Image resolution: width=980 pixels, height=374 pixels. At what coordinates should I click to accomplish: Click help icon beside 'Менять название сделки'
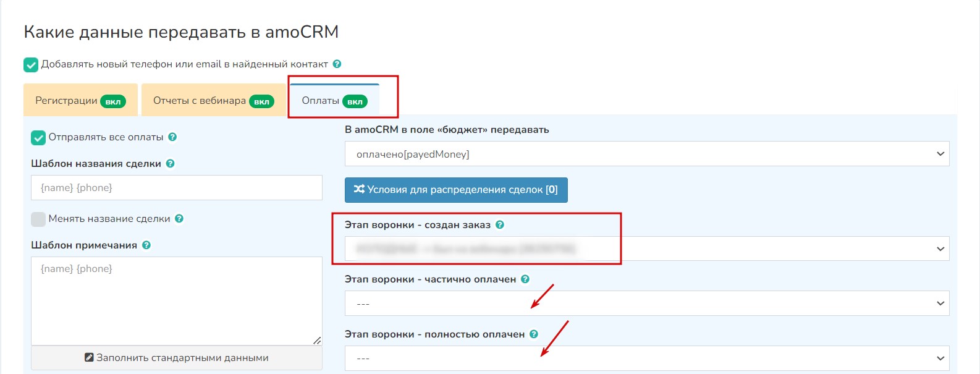pos(179,218)
